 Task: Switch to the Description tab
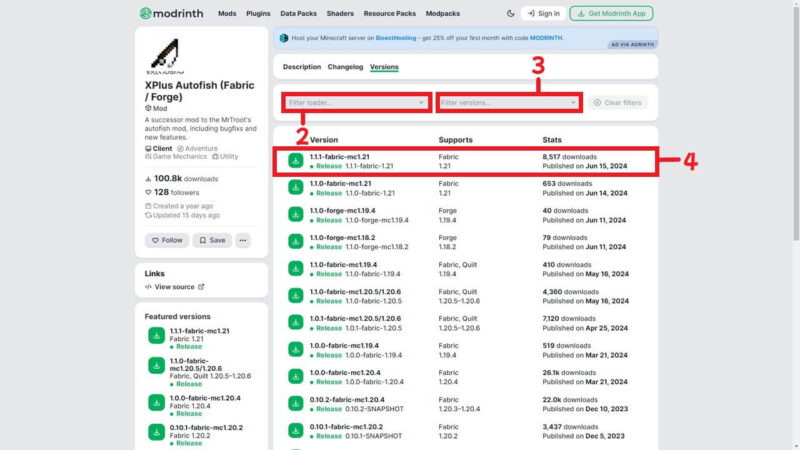coord(302,67)
